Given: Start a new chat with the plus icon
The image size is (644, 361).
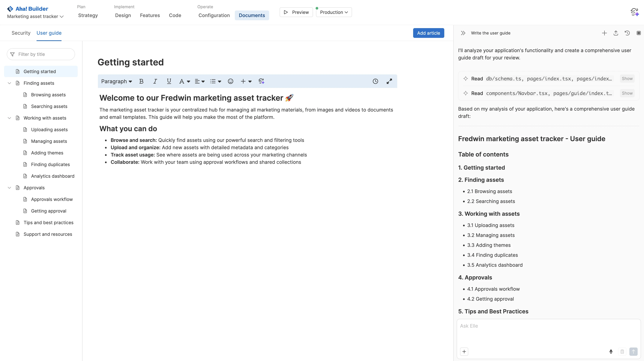Looking at the screenshot, I should (604, 33).
